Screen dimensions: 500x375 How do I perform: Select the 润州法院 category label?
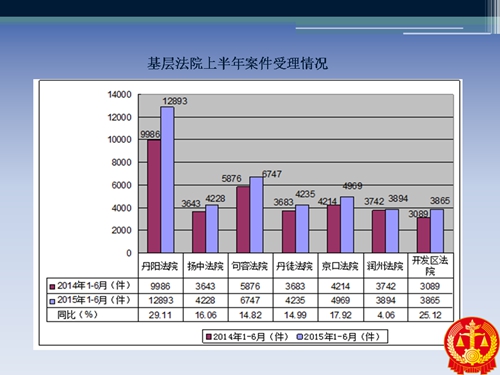385,266
